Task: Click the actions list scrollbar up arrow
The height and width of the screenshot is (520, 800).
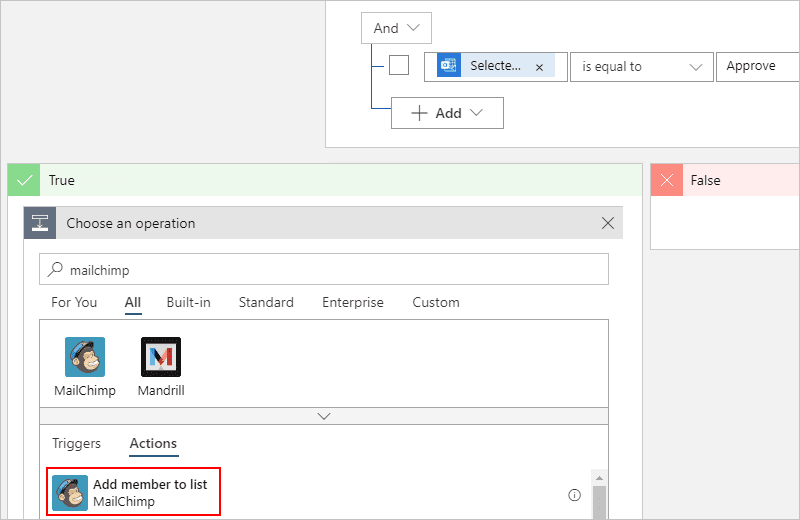Action: pos(599,478)
